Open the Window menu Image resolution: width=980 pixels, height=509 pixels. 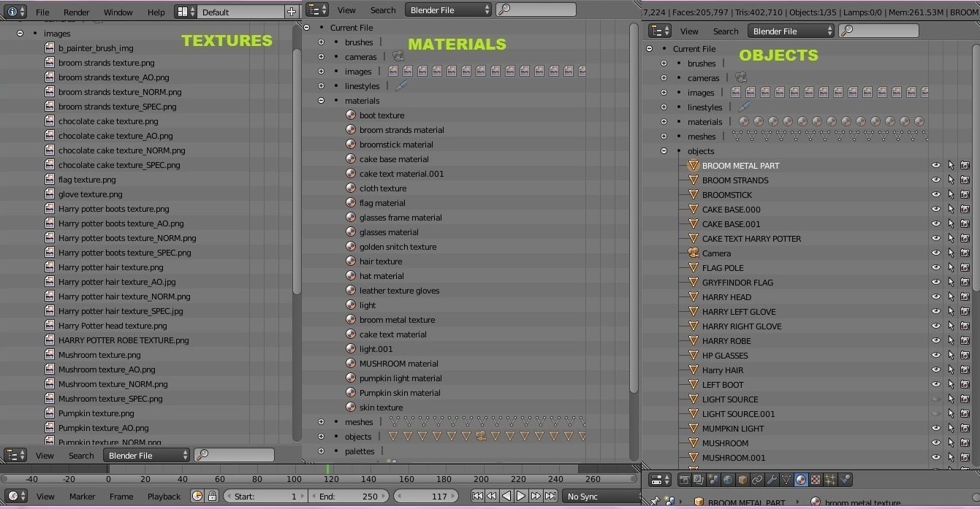point(118,12)
